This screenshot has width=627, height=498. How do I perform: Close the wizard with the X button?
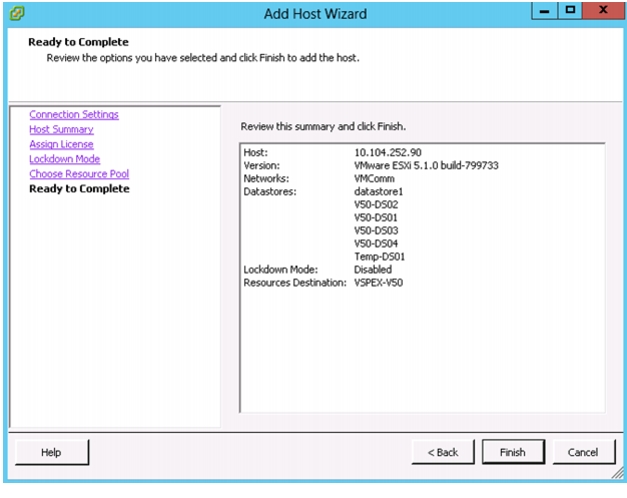coord(603,11)
